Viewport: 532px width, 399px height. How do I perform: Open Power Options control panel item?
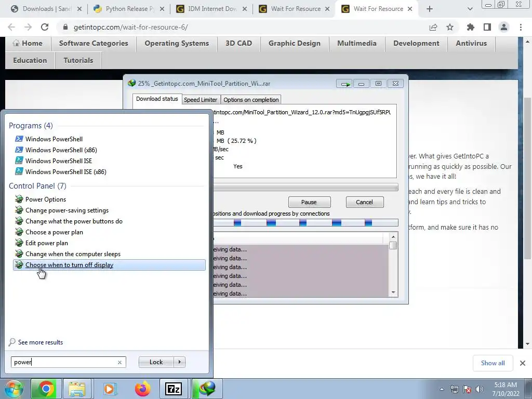tap(46, 199)
